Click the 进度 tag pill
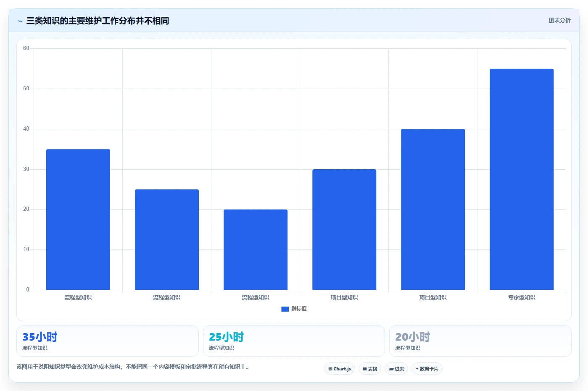The height and width of the screenshot is (391, 588). tap(396, 369)
